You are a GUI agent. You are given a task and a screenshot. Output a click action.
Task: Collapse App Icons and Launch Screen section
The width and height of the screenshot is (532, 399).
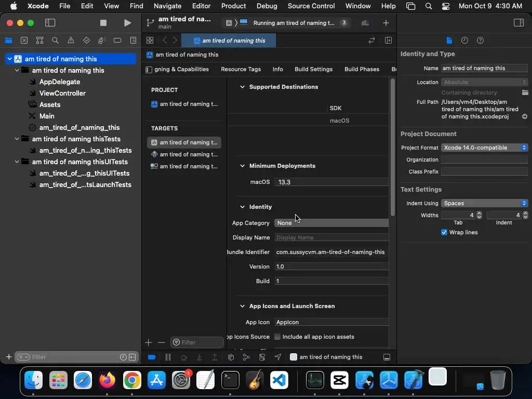(x=242, y=306)
